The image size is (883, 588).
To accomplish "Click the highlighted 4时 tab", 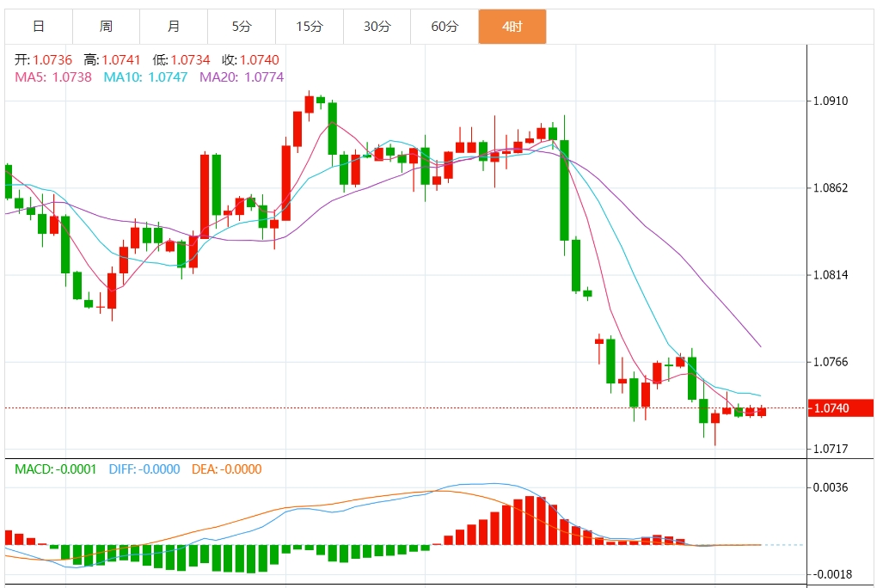I will pyautogui.click(x=512, y=27).
